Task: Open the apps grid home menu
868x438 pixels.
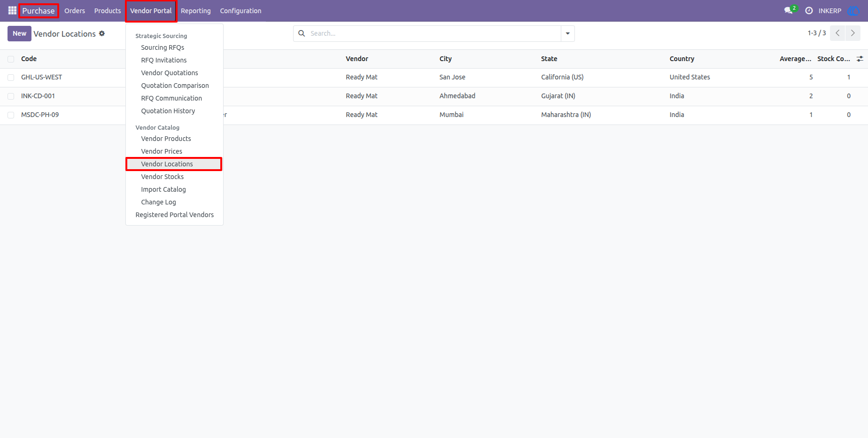Action: [x=12, y=10]
